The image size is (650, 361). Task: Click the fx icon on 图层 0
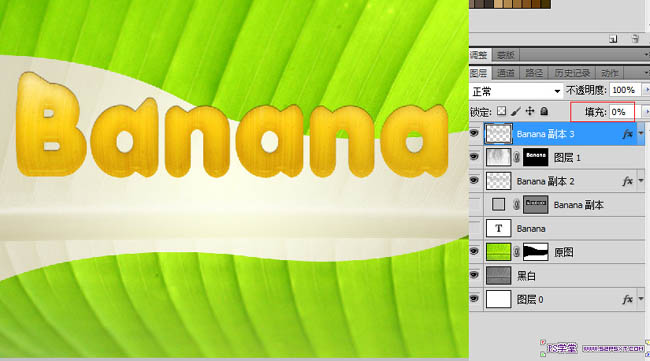point(628,299)
